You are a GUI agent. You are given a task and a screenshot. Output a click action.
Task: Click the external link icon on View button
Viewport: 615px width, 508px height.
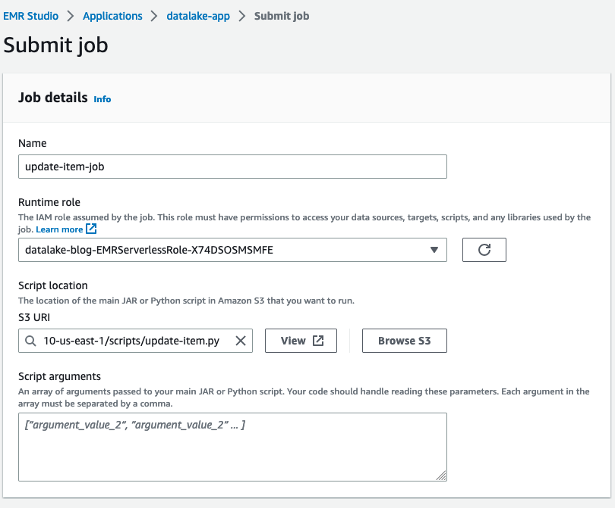pyautogui.click(x=318, y=341)
